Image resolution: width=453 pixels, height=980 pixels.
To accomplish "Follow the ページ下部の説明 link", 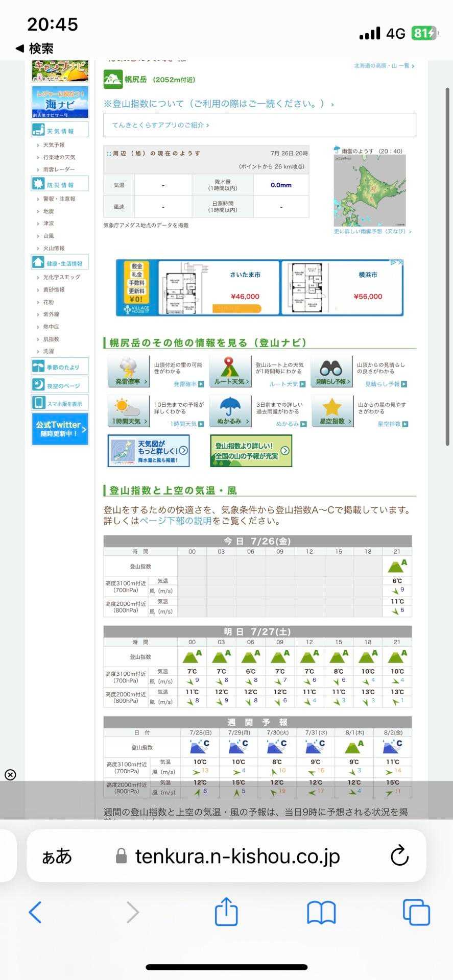I will (175, 521).
